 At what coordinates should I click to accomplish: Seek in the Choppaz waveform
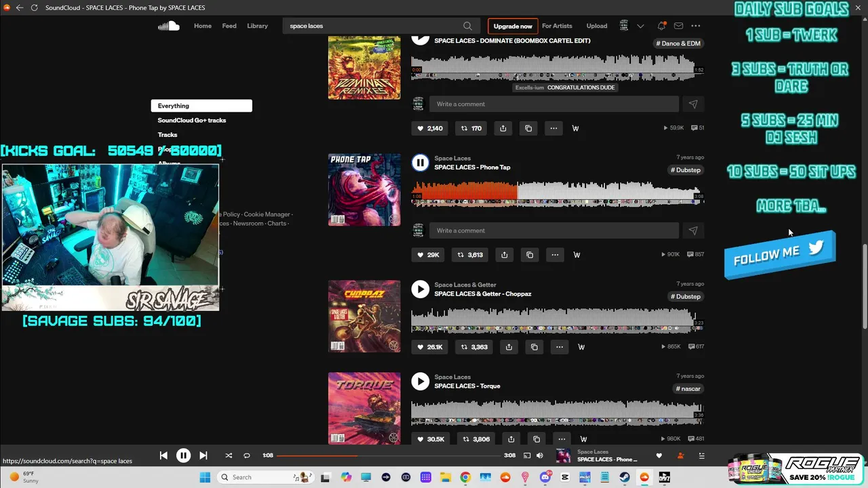(557, 319)
